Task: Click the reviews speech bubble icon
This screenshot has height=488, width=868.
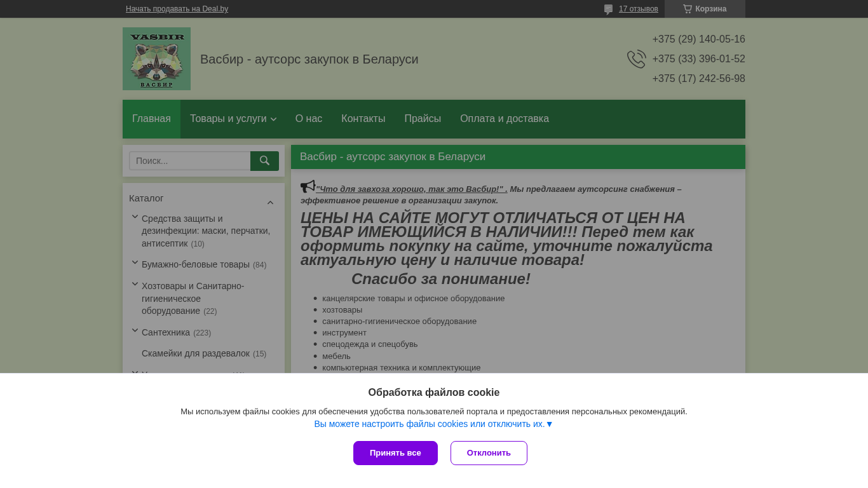Action: click(x=608, y=10)
